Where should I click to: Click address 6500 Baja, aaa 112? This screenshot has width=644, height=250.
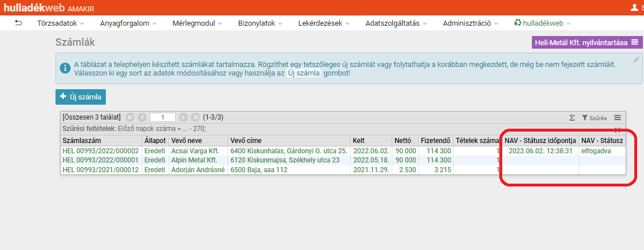[259, 169]
